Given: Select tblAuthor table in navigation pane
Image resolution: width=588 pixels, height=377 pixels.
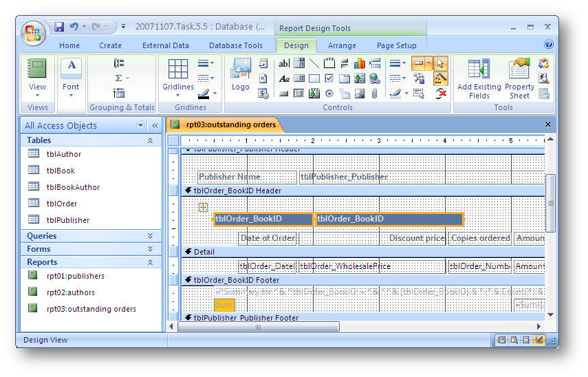Looking at the screenshot, I should click(x=64, y=154).
